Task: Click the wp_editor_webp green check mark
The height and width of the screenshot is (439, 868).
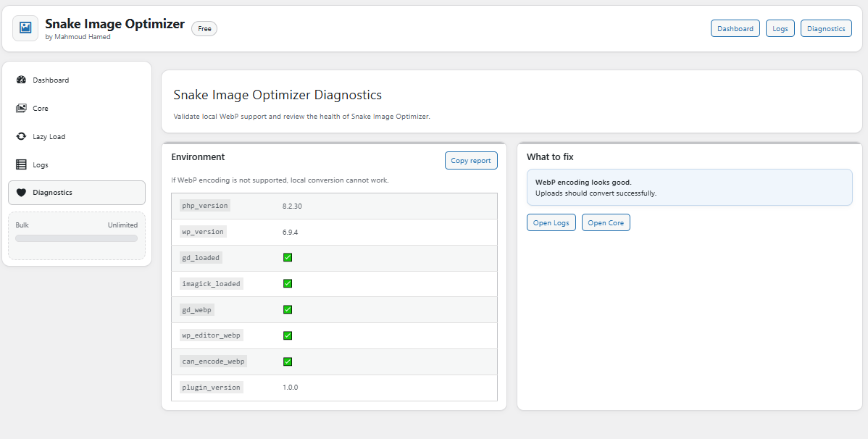Action: click(288, 335)
